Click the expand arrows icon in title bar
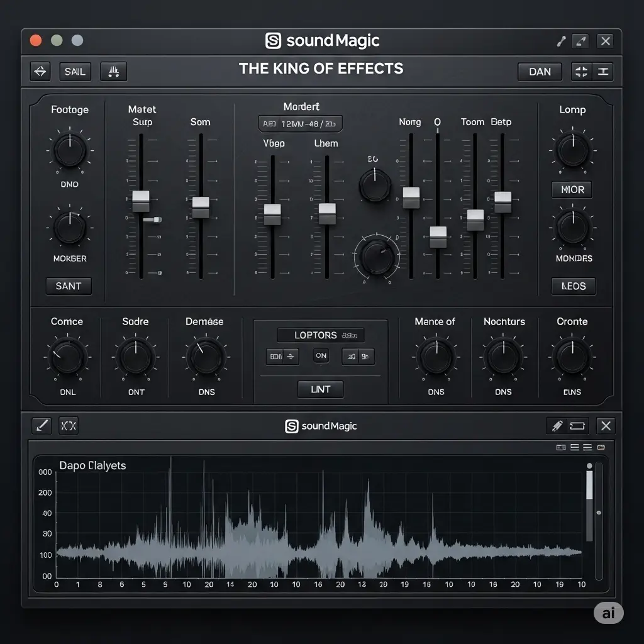 coord(580,41)
